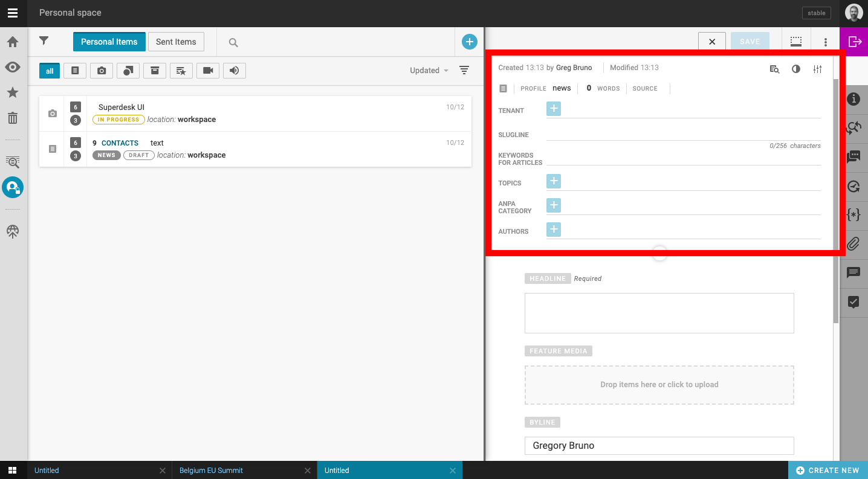Switch to the Personal Items tab

tap(109, 42)
